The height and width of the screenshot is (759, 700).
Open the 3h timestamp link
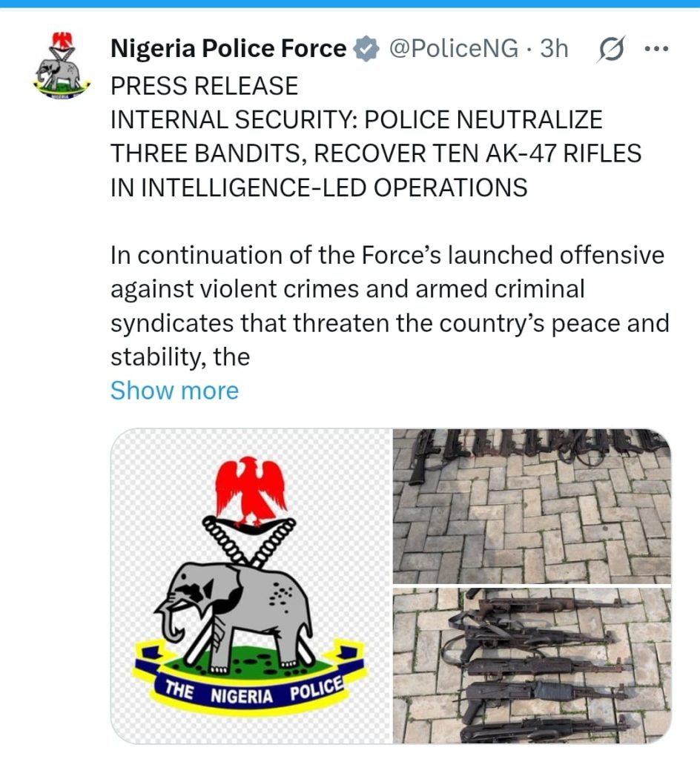554,48
